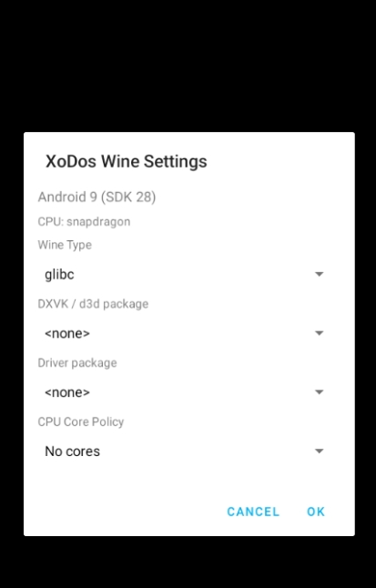Viewport: 376px width, 588px height.
Task: Dismiss dialog via black area above it
Action: click(188, 66)
